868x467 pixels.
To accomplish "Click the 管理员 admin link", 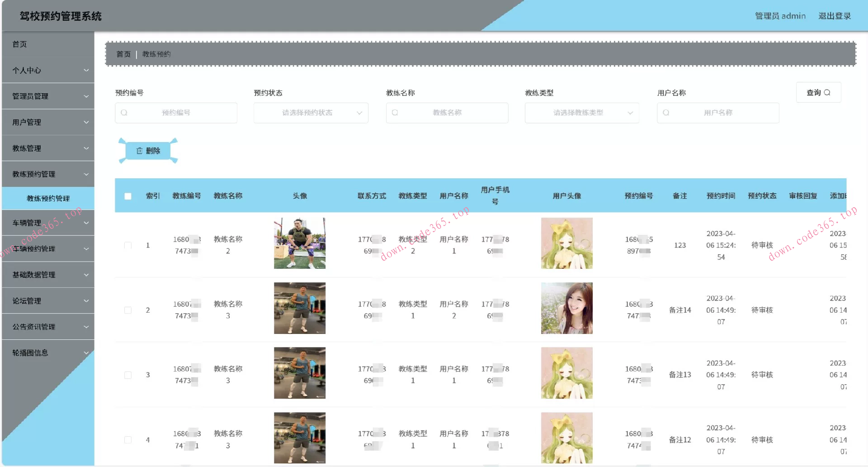I will coord(779,15).
